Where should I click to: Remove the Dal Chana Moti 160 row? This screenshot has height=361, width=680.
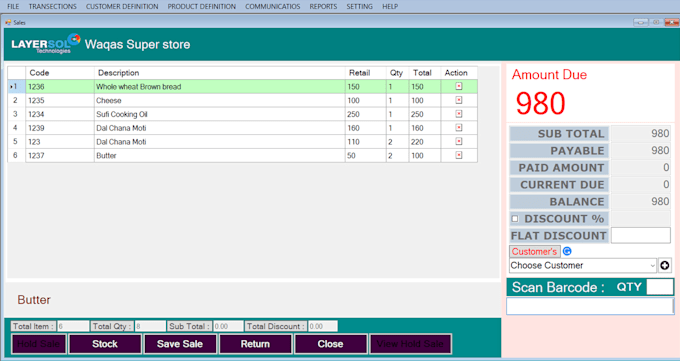pos(458,128)
